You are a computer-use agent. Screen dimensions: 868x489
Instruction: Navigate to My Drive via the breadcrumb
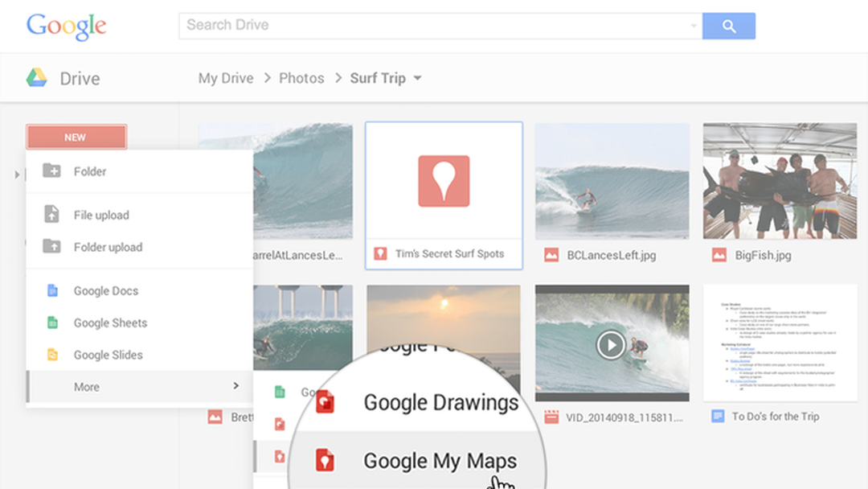[x=225, y=78]
